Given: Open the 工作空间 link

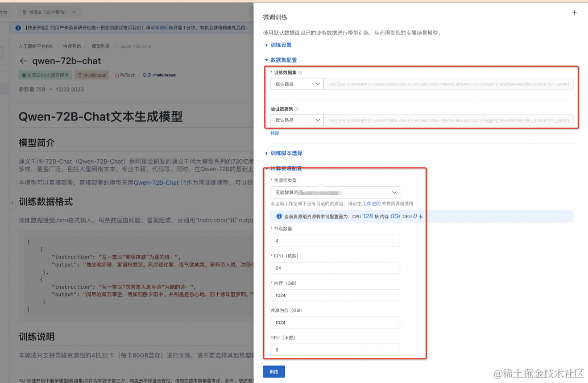Looking at the screenshot, I should click(x=371, y=203).
